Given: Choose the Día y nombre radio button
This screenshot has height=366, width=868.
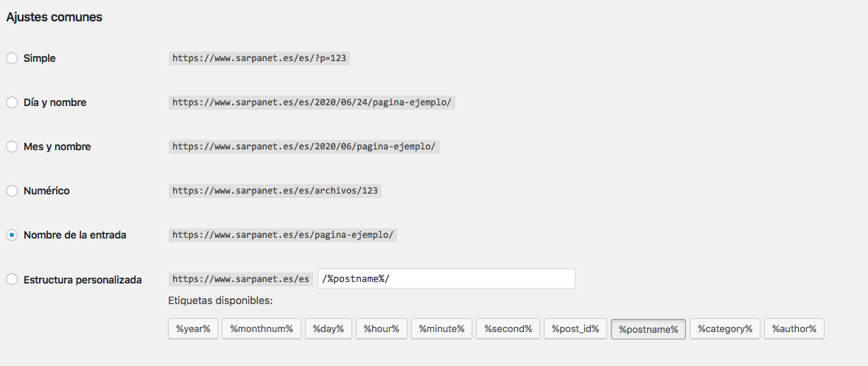Looking at the screenshot, I should [12, 102].
